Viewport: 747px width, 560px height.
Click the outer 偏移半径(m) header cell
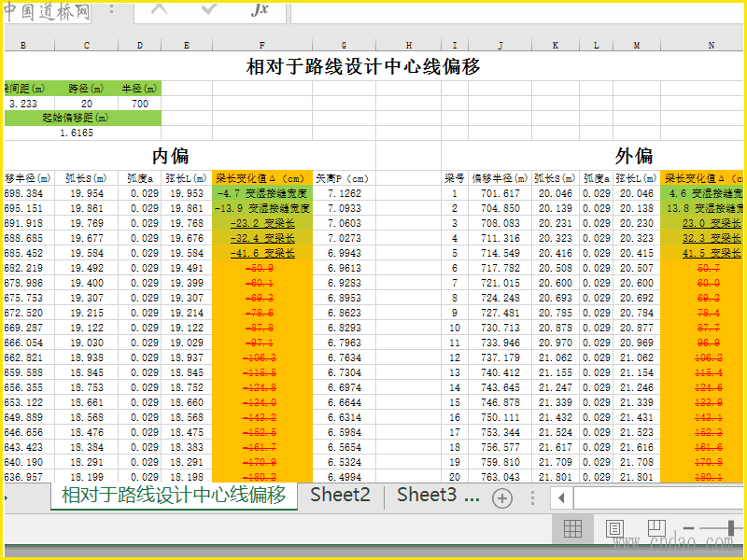tap(500, 178)
